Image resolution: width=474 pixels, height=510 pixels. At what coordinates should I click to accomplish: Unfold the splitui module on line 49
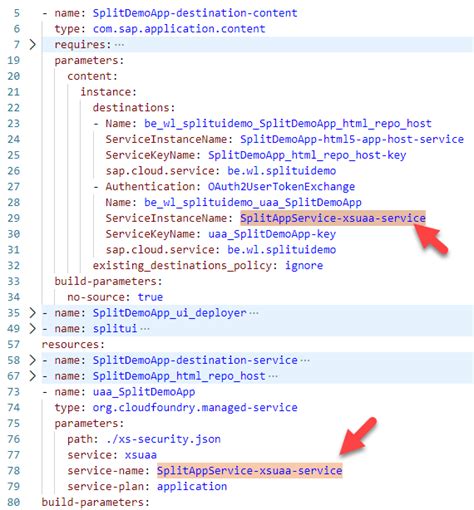[x=32, y=328]
